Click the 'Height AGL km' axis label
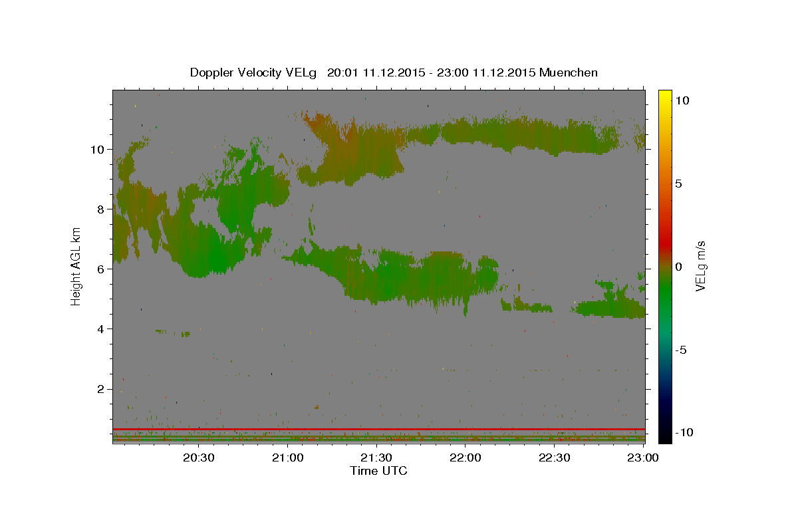Screen dimensions: 798x532 pyautogui.click(x=76, y=266)
